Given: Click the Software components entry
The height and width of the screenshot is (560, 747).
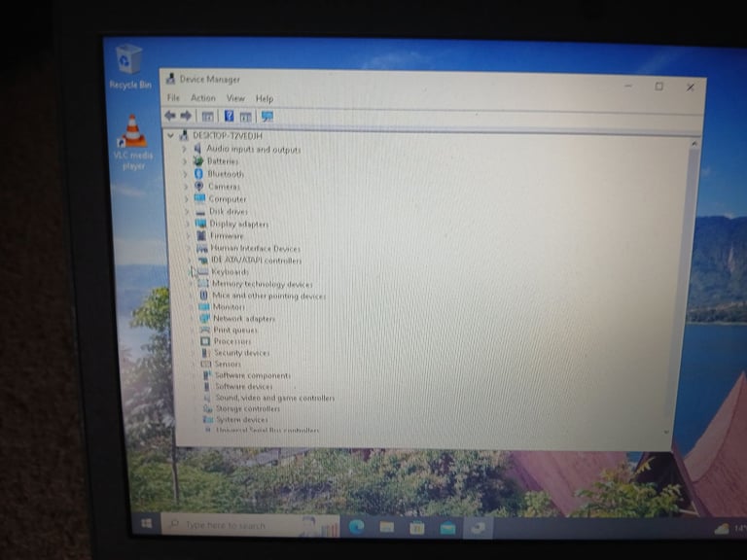Looking at the screenshot, I should click(253, 375).
